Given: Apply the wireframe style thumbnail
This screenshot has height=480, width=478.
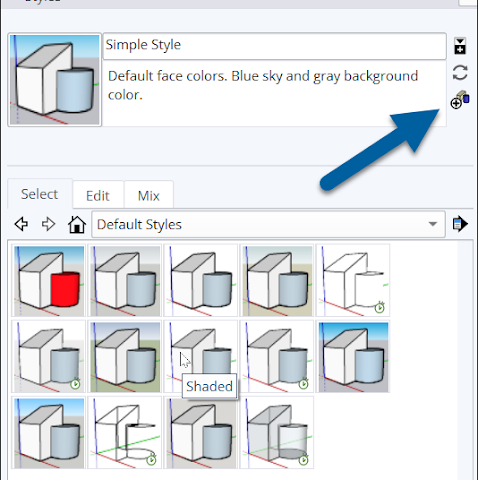Looking at the screenshot, I should [x=125, y=432].
